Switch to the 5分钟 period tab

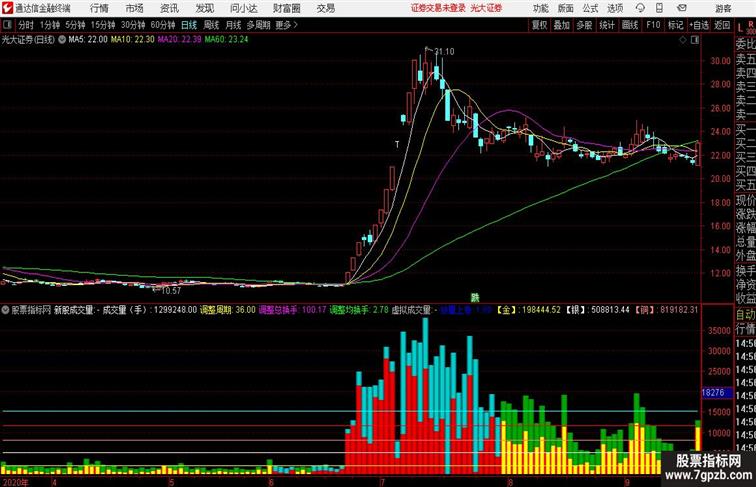pyautogui.click(x=75, y=25)
